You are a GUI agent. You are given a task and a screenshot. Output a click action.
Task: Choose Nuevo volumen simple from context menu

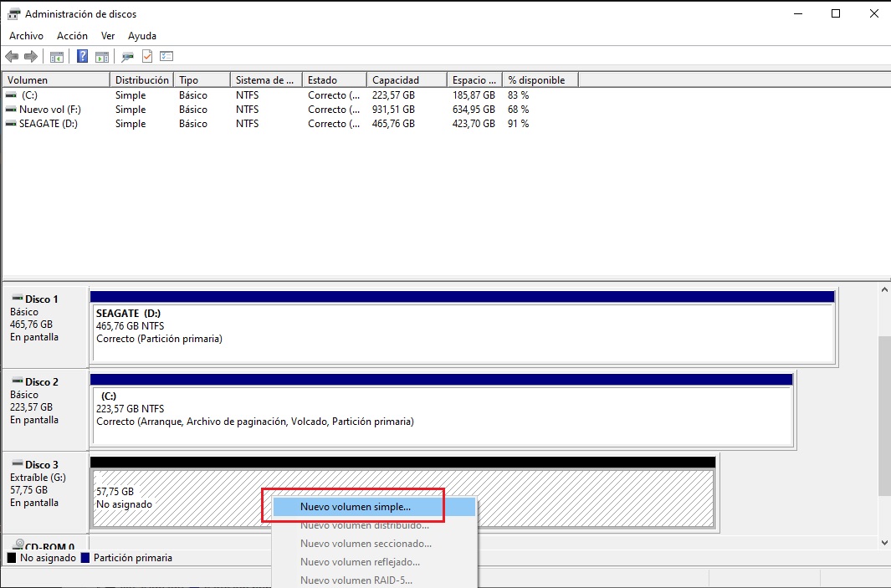point(356,507)
